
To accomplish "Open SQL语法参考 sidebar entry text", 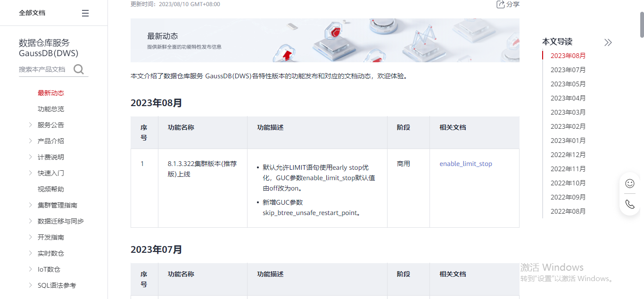I will [57, 285].
